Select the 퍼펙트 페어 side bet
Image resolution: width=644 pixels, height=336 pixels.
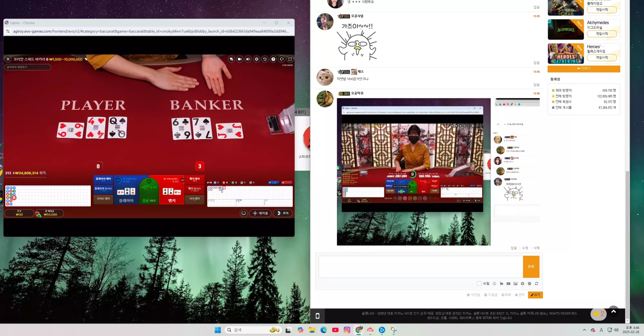click(x=103, y=199)
